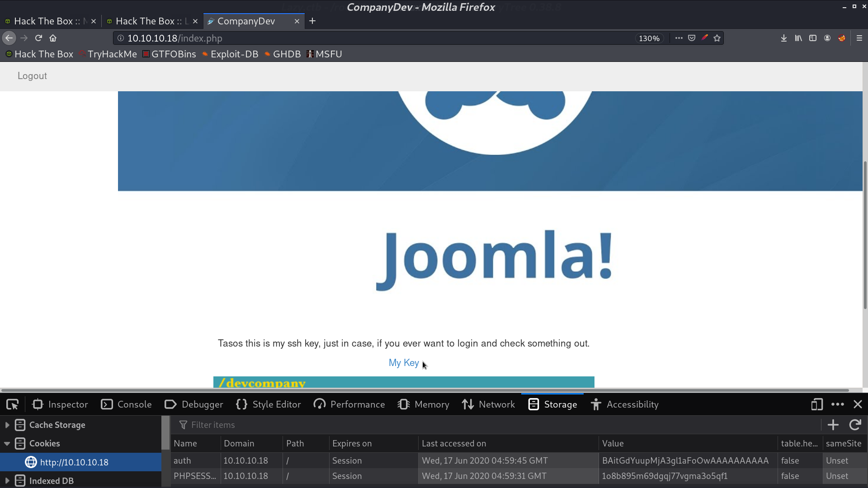Image resolution: width=868 pixels, height=488 pixels.
Task: Close the CompanyDev tab
Action: (297, 21)
